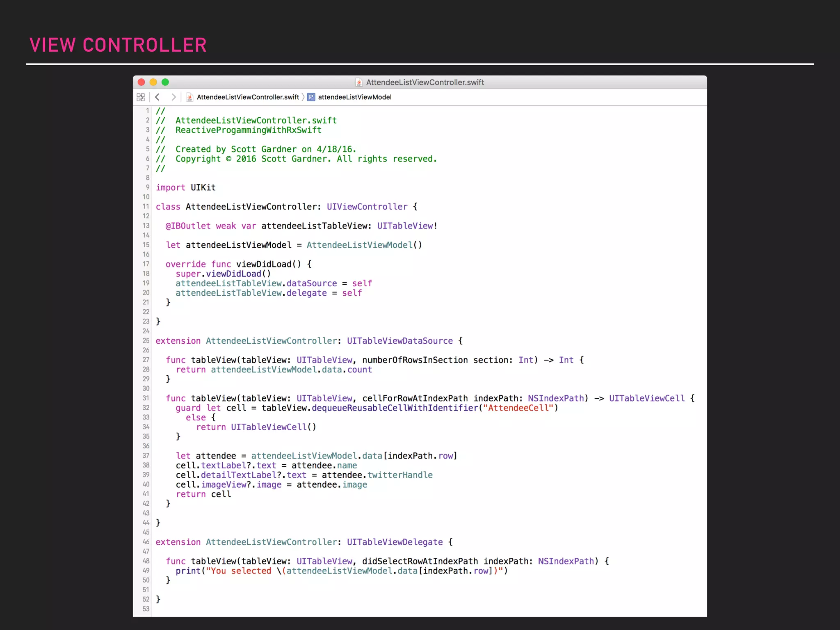Screen dimensions: 840x630
Task: Go back with the left arrow
Action: pos(157,97)
